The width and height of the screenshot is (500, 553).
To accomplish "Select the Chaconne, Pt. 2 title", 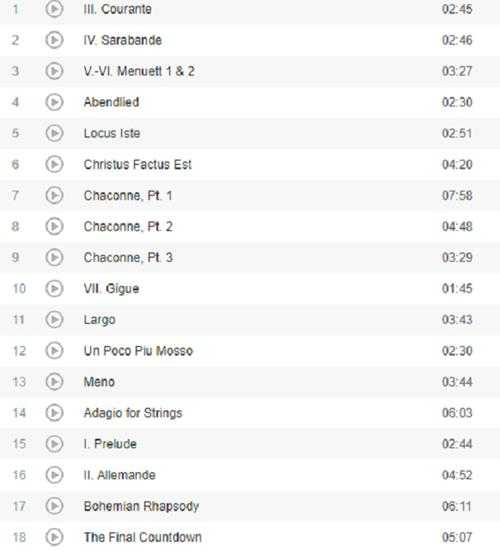I will (128, 226).
